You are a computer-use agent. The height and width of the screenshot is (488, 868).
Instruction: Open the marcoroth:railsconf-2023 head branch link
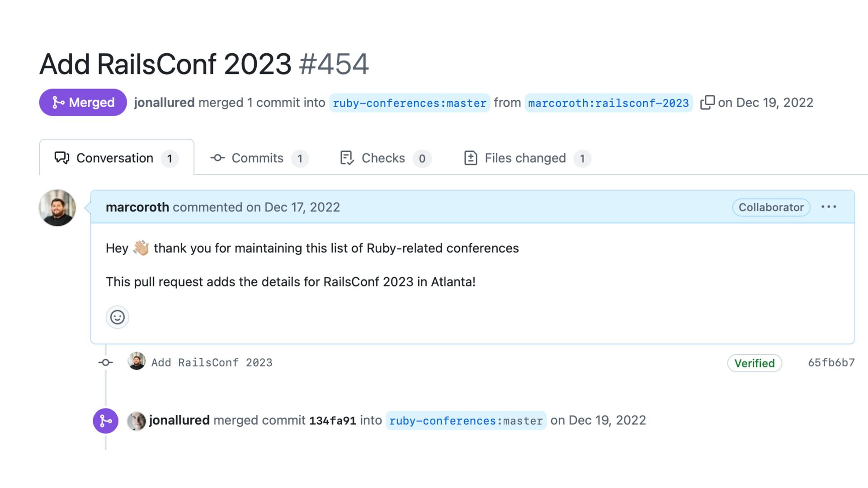click(x=608, y=103)
